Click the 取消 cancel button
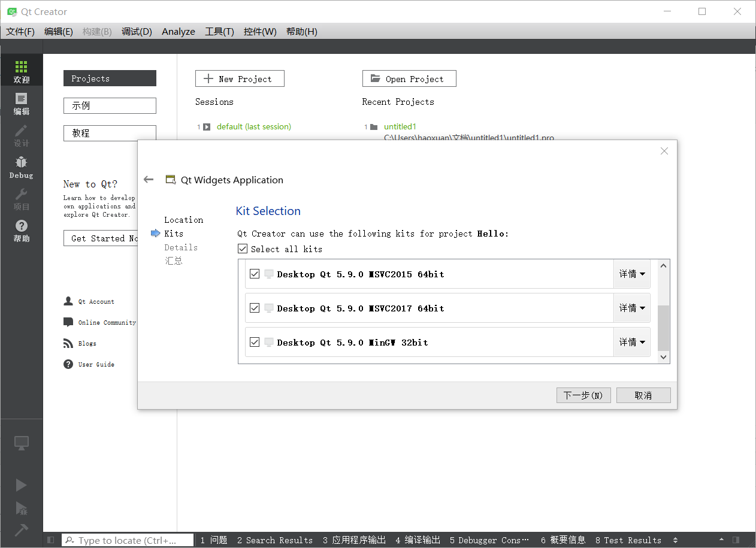The image size is (756, 548). pos(643,395)
